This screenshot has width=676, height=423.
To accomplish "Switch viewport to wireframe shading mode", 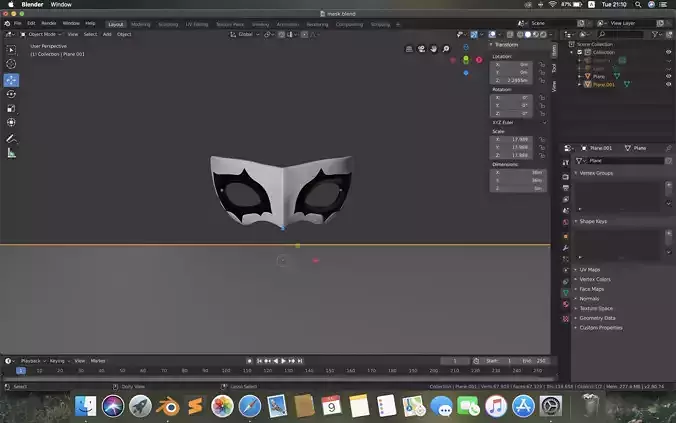I will 520,34.
